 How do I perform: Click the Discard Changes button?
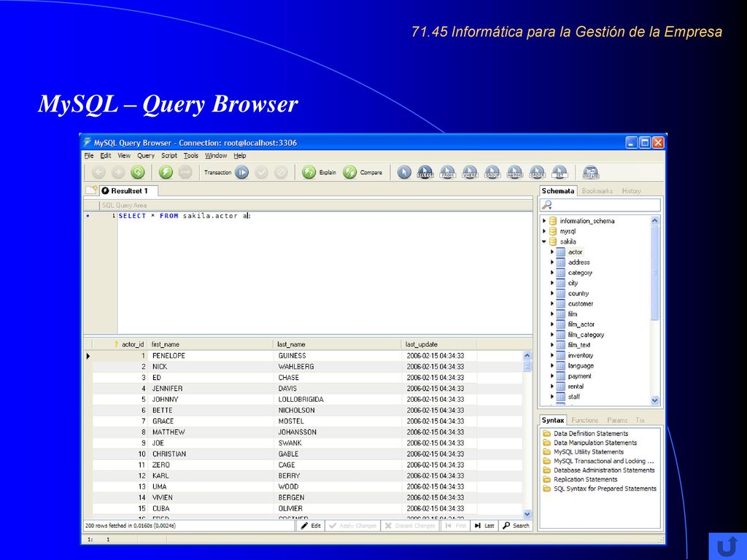coord(410,526)
